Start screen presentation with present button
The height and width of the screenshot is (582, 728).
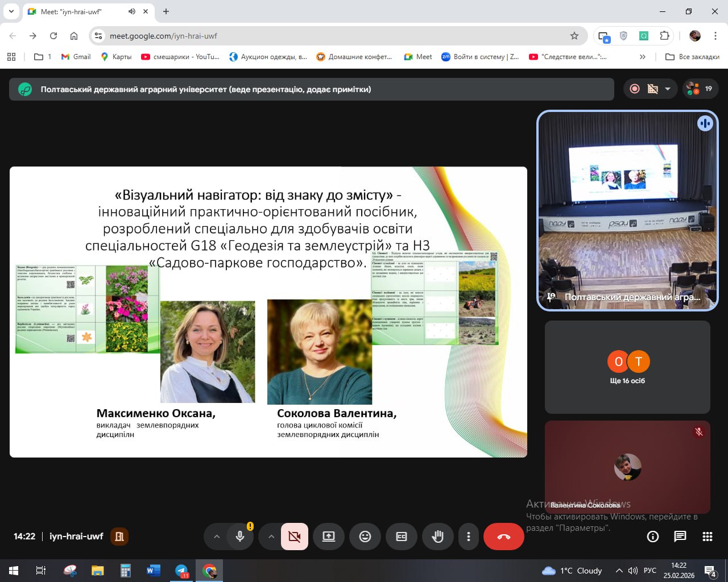click(x=329, y=537)
